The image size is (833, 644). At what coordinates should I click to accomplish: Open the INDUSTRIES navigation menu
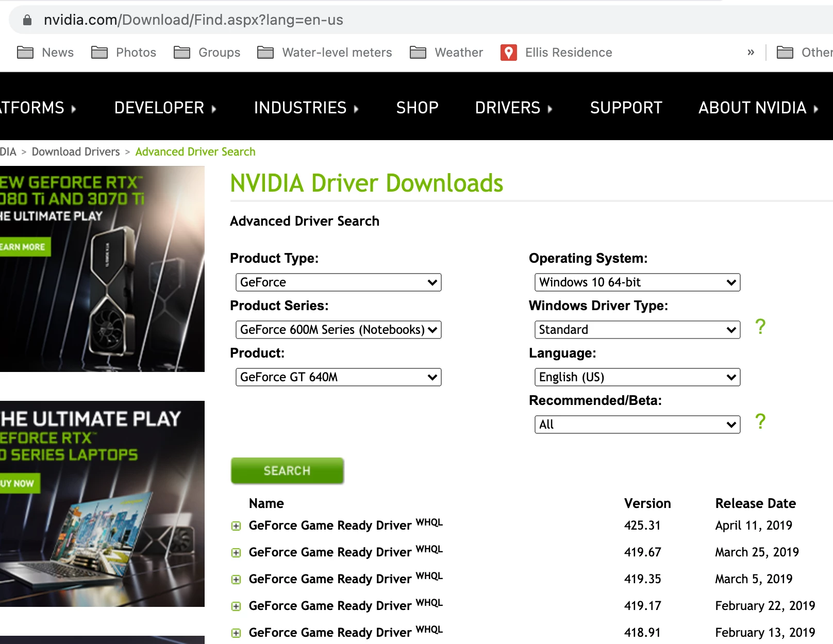[306, 108]
